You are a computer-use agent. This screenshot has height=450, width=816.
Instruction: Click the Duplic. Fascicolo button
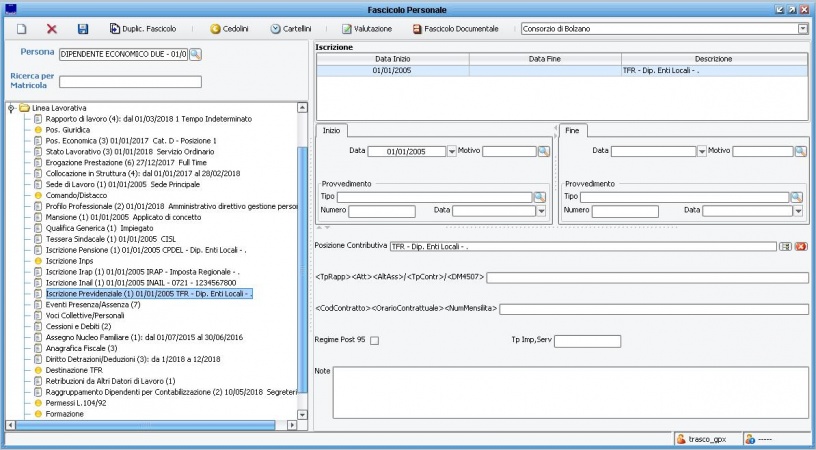(x=141, y=29)
